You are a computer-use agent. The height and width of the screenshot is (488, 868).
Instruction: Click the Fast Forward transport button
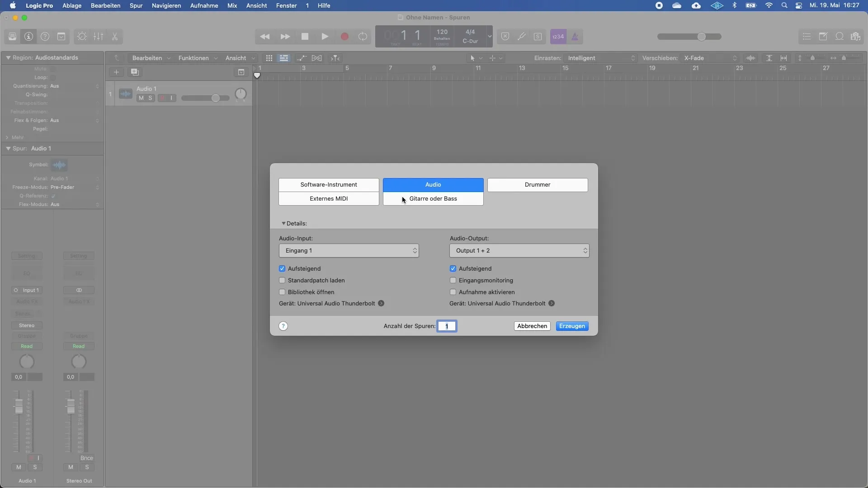click(285, 37)
